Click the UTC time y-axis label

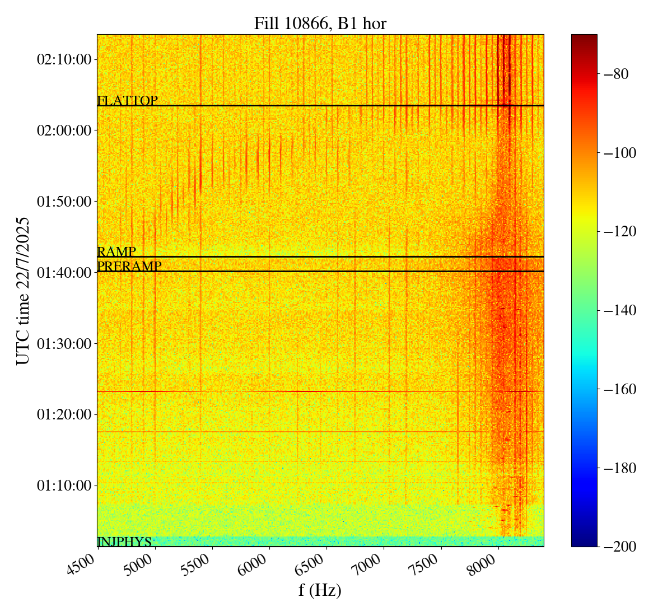pyautogui.click(x=23, y=291)
